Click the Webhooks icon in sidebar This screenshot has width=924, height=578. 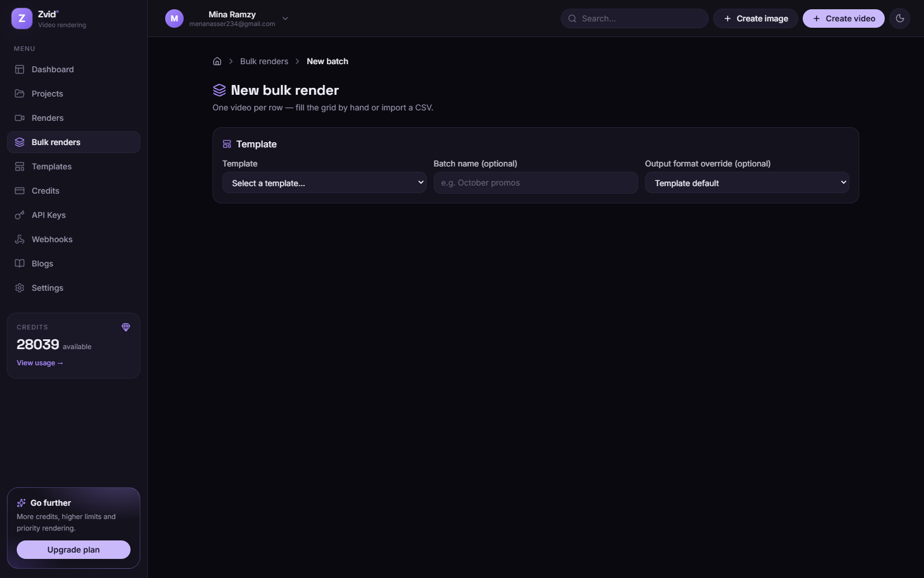(20, 239)
